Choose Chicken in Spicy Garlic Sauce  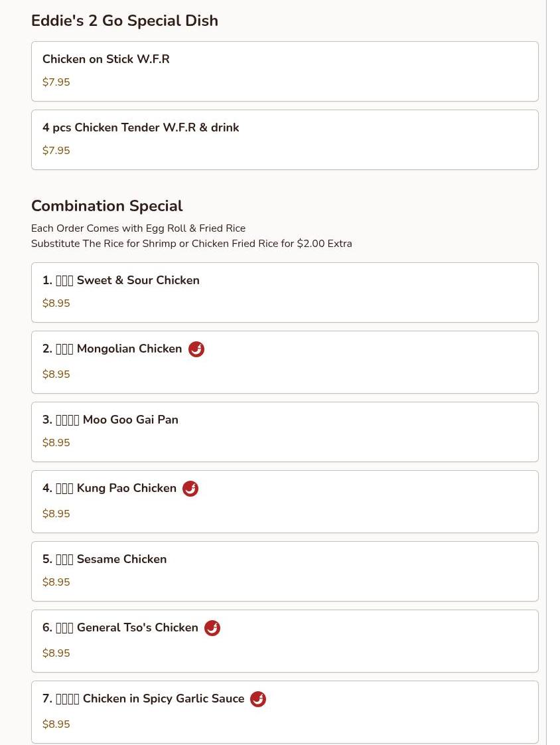(x=285, y=712)
